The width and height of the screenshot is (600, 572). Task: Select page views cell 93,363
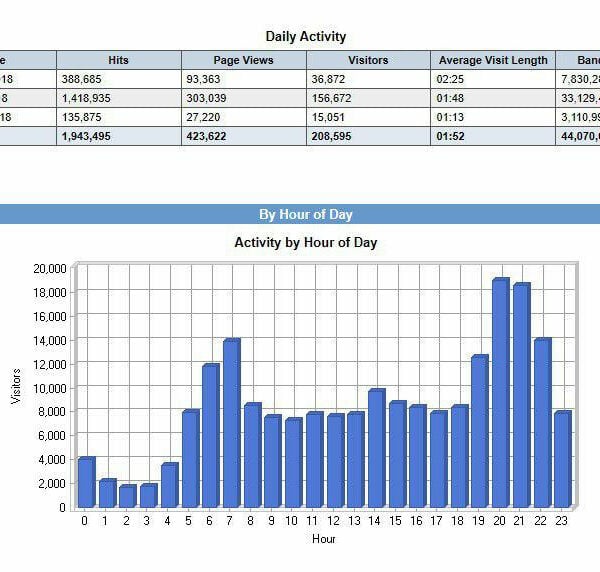[203, 79]
